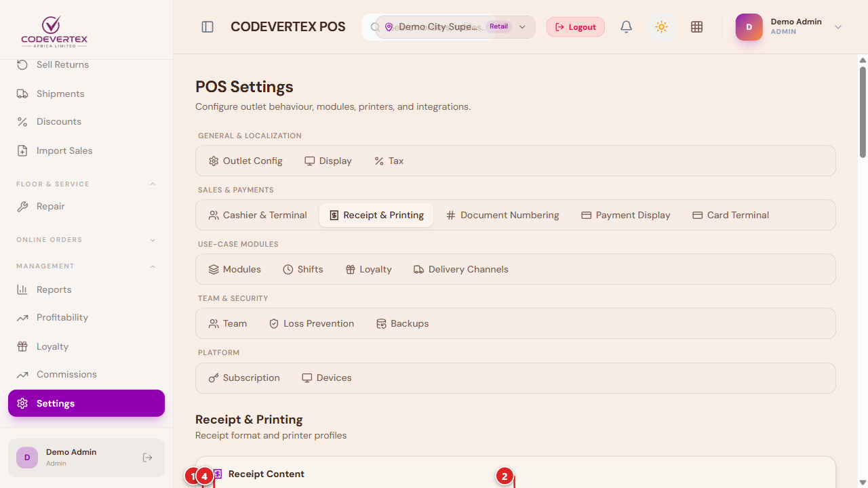Switch to the Outlet Config tab
Screen dimensions: 868x488
click(245, 161)
